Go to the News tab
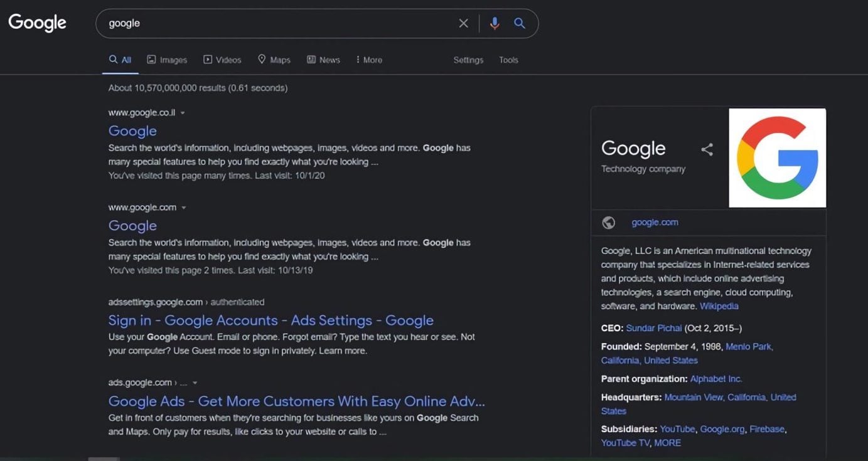The image size is (868, 461). [323, 60]
